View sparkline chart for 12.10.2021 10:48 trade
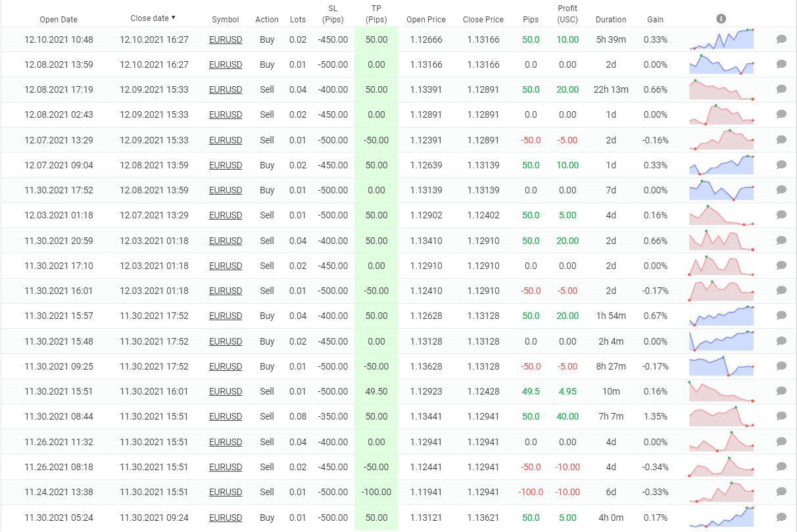The height and width of the screenshot is (532, 797). 721,39
